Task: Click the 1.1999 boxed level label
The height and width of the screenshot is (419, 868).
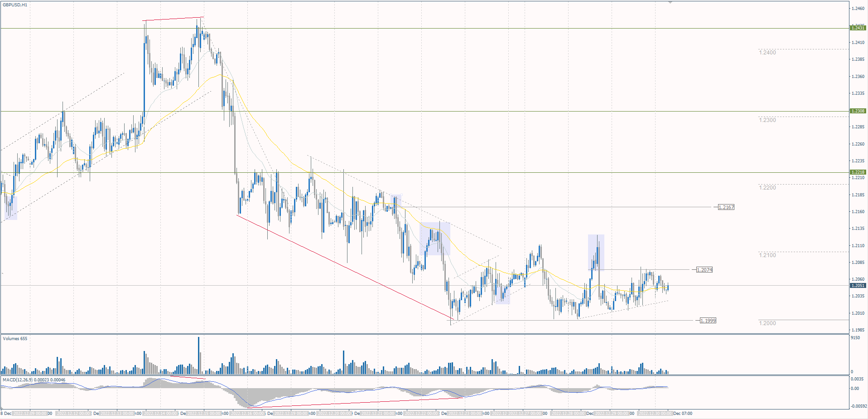Action: pyautogui.click(x=708, y=321)
